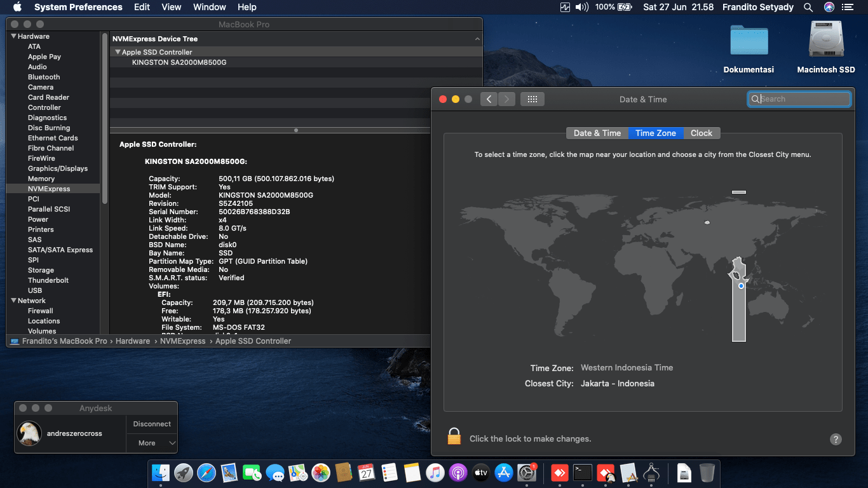Screen dimensions: 868x488
Task: Select Firewall under Network
Action: tap(41, 311)
